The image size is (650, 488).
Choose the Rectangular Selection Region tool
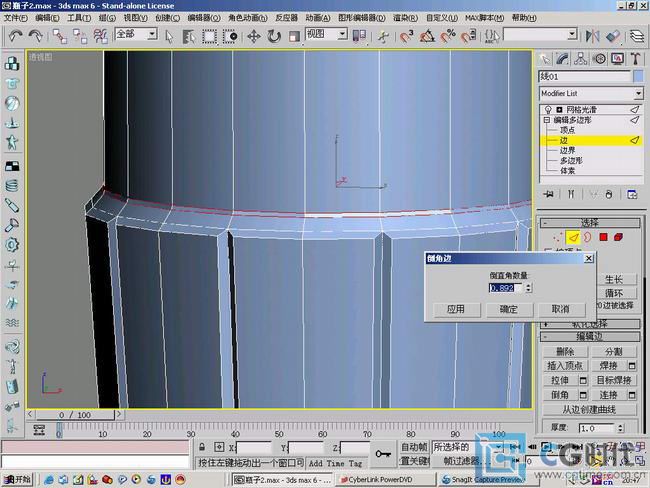(209, 36)
